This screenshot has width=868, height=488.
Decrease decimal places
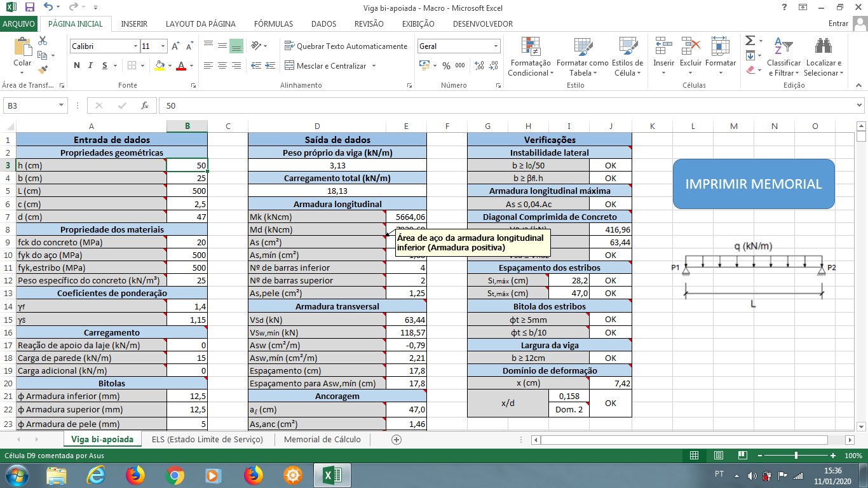[494, 65]
